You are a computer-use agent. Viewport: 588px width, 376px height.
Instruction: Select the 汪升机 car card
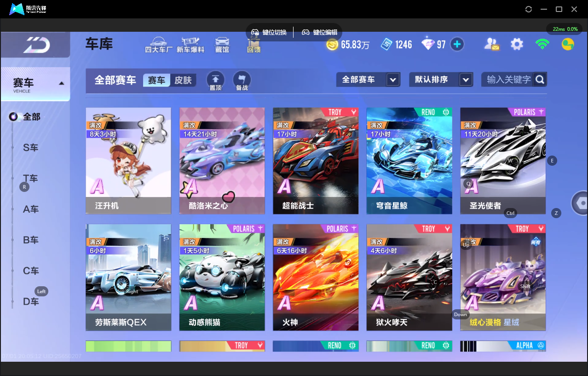click(128, 161)
